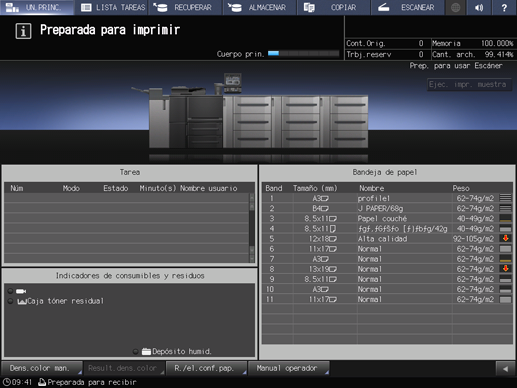This screenshot has height=388, width=517.
Task: Click the Preparada para recibir printer icon
Action: (x=42, y=382)
